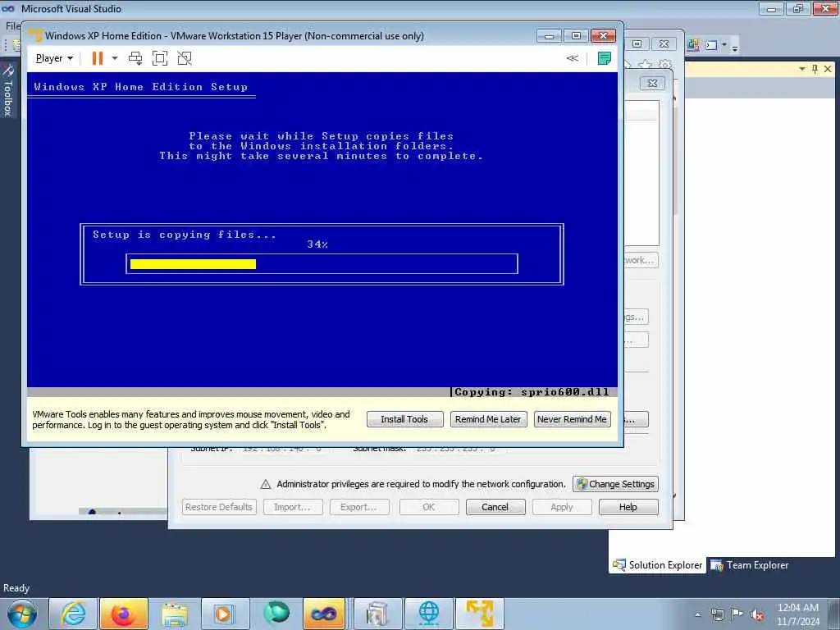Click the gray server taskbar icon
The width and height of the screenshot is (840, 630).
pos(377,614)
